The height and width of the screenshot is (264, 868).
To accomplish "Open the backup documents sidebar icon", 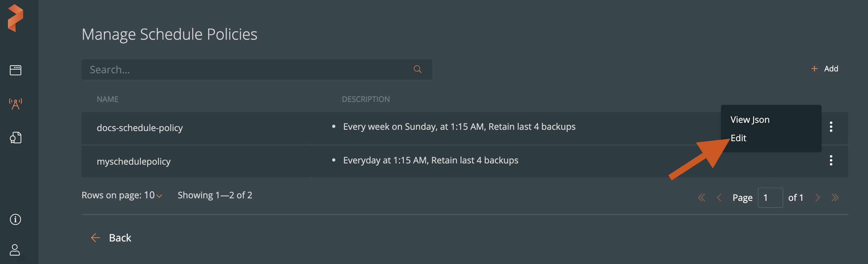I will click(x=16, y=138).
